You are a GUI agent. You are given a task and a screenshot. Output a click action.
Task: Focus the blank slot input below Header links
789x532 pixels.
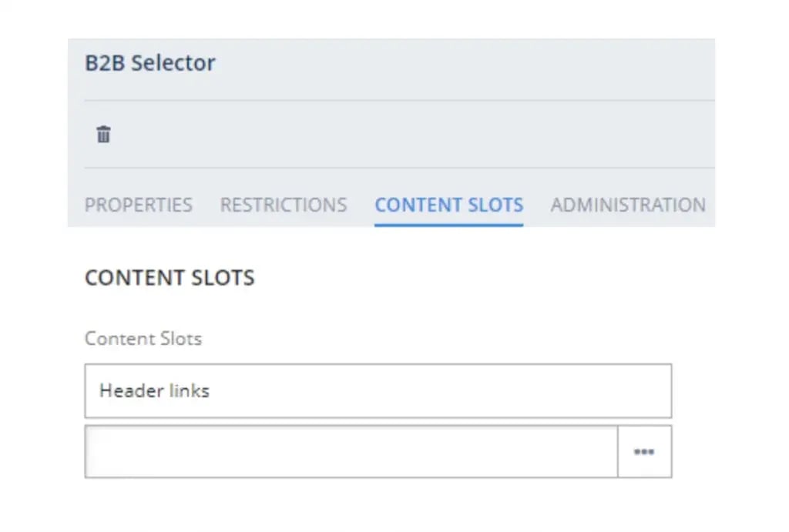point(347,451)
